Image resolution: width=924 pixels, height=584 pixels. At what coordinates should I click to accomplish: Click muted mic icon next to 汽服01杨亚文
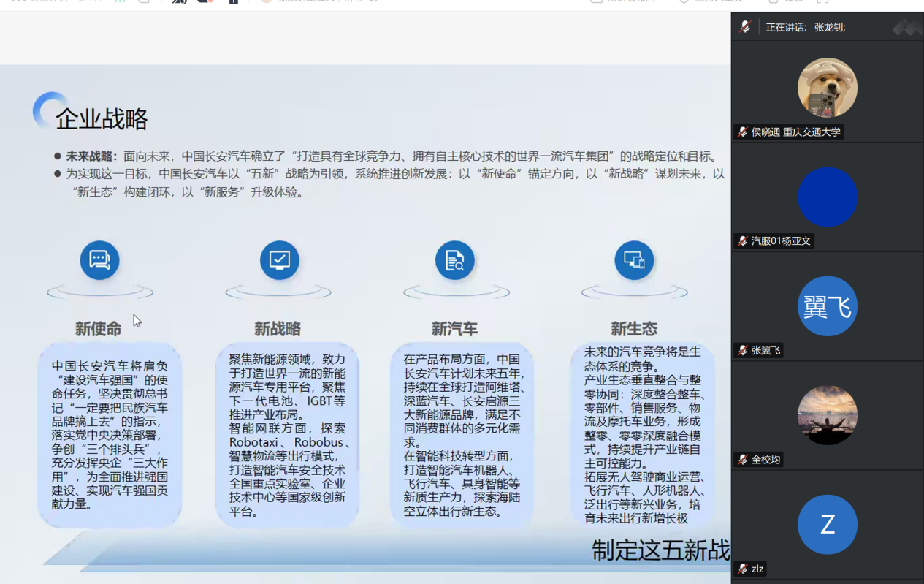pos(743,241)
